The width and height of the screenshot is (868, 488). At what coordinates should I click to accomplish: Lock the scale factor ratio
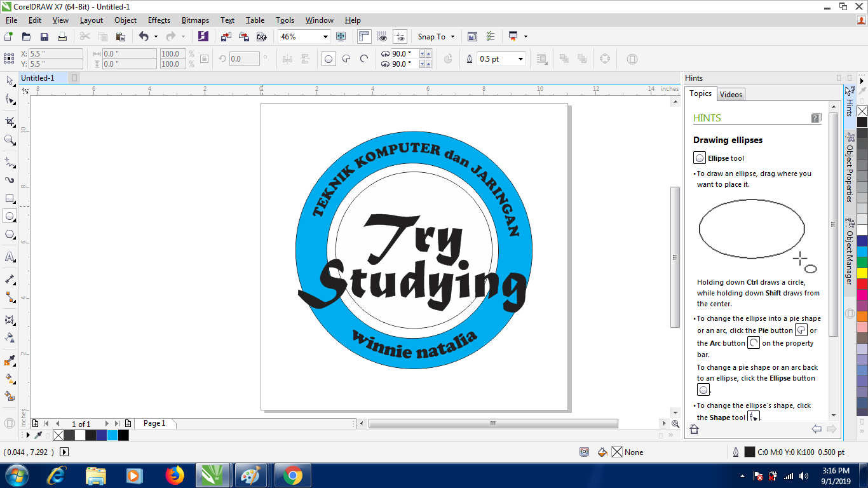point(203,58)
